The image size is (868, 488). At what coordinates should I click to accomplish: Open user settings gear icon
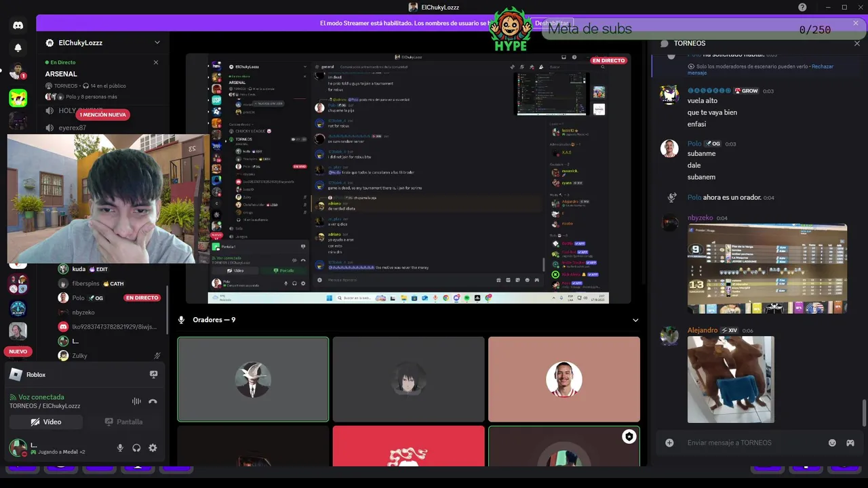click(153, 448)
